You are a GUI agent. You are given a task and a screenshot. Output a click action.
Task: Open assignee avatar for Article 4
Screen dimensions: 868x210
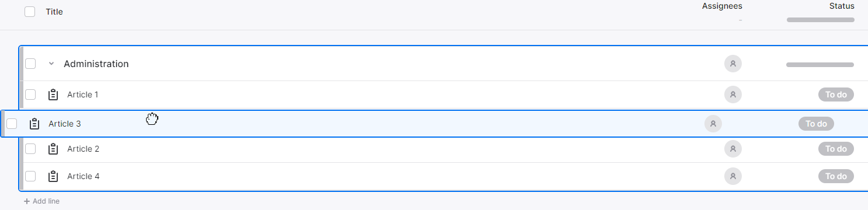coord(733,176)
